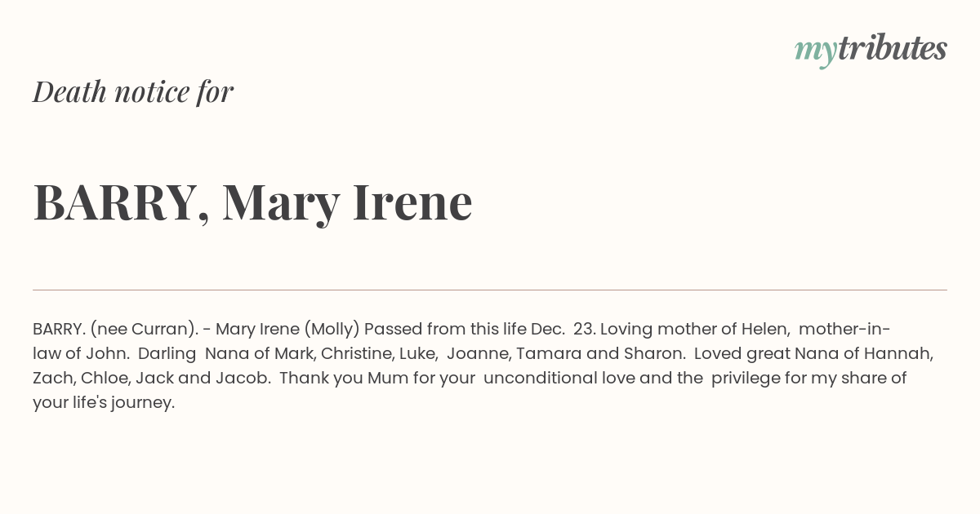Click the 'tributes' part of logo
Screen dimensions: 980x514
(x=893, y=47)
